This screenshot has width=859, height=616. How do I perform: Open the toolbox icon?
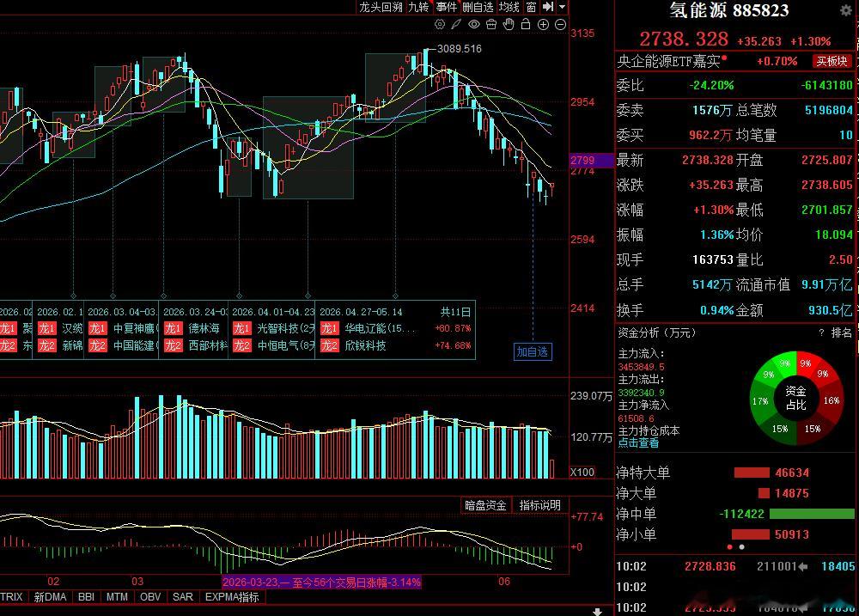(x=490, y=24)
